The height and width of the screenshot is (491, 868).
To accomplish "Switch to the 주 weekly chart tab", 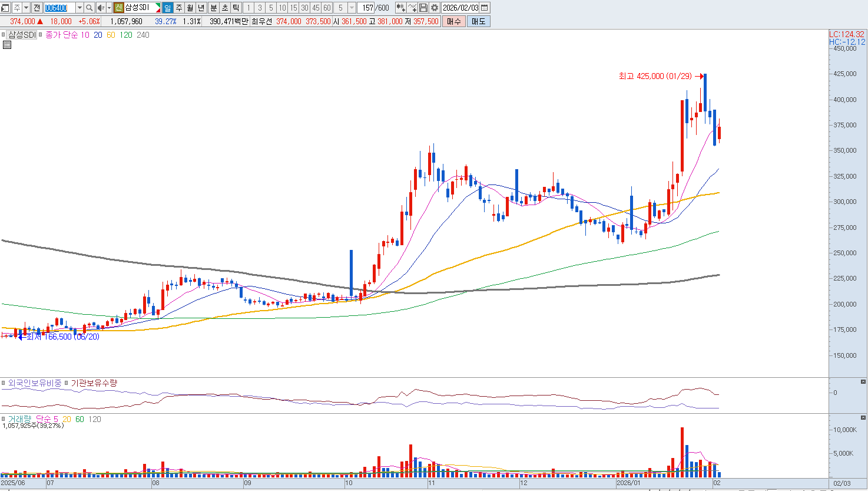I will [x=179, y=8].
